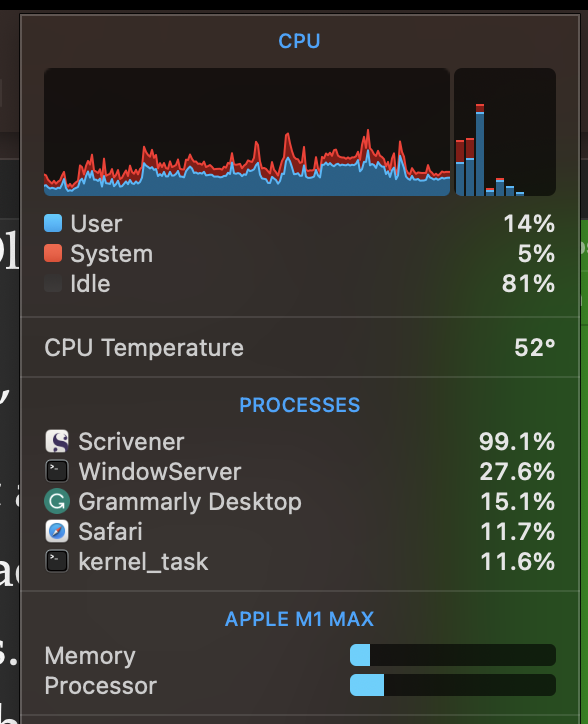Click the Safari compass icon
The width and height of the screenshot is (588, 724).
pyautogui.click(x=57, y=531)
